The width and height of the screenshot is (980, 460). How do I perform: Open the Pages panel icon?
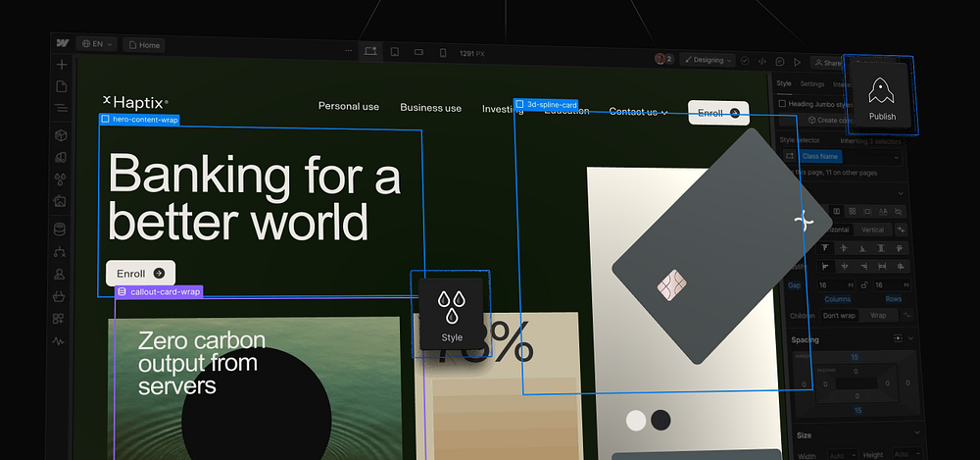[61, 87]
